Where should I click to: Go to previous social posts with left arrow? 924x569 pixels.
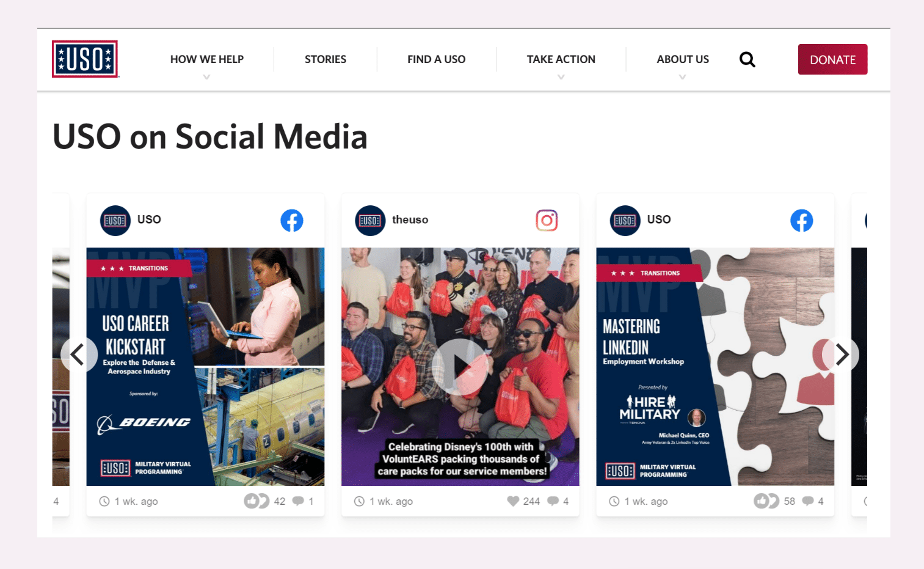pos(79,354)
